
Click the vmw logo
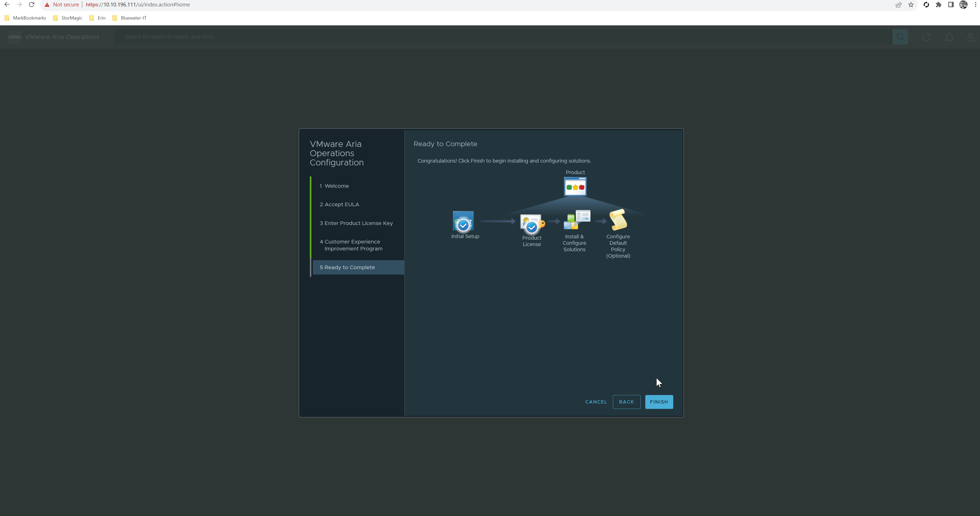14,37
